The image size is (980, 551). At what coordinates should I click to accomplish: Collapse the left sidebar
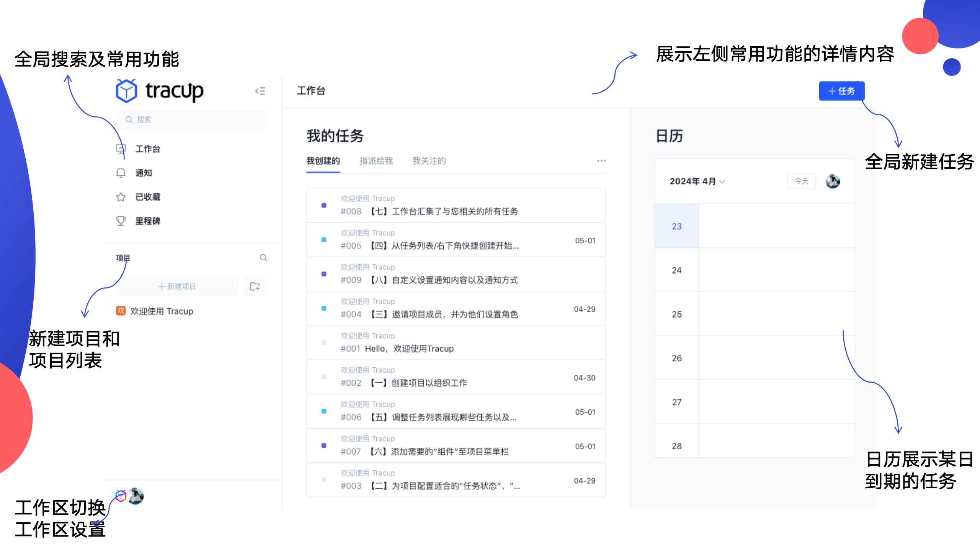click(260, 91)
